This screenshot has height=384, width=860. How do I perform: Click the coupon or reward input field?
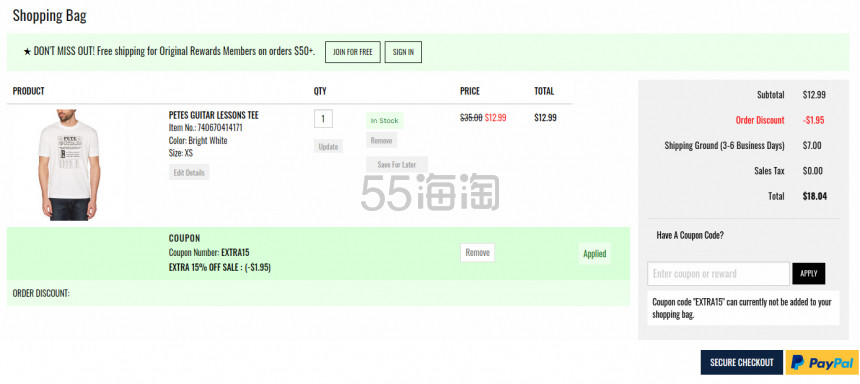[718, 273]
